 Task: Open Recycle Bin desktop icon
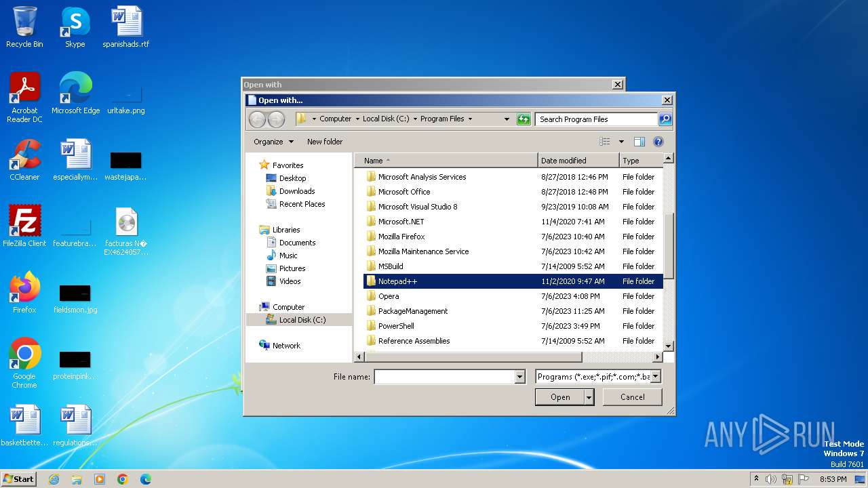coord(24,27)
